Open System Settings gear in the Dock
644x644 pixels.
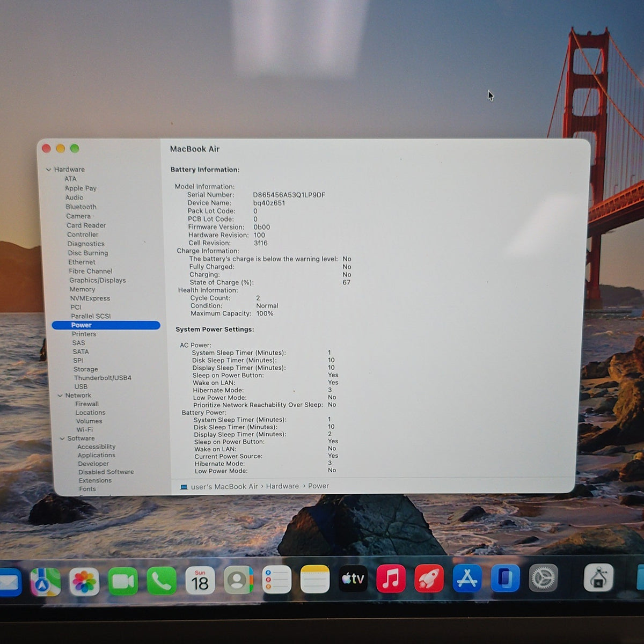543,577
